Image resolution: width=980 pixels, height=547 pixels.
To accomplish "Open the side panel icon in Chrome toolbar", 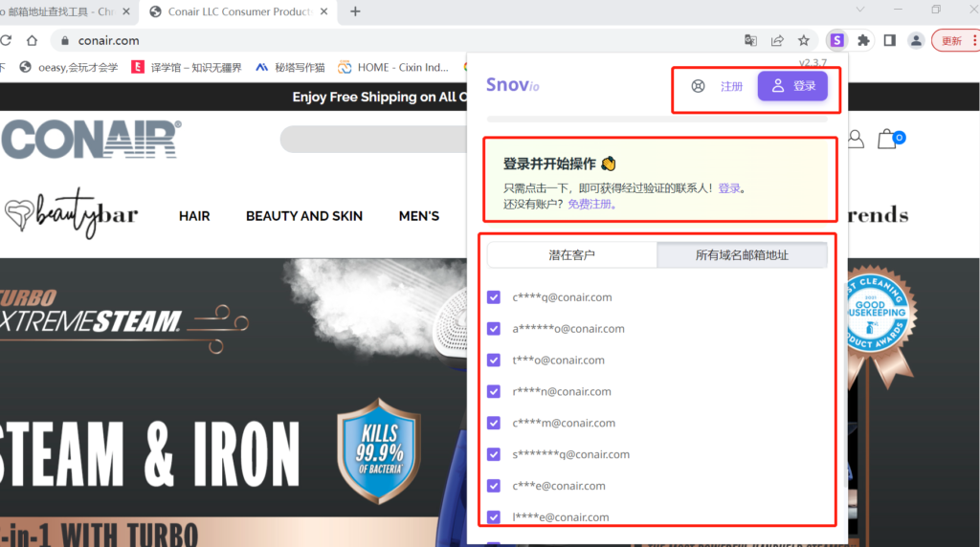I will click(889, 40).
